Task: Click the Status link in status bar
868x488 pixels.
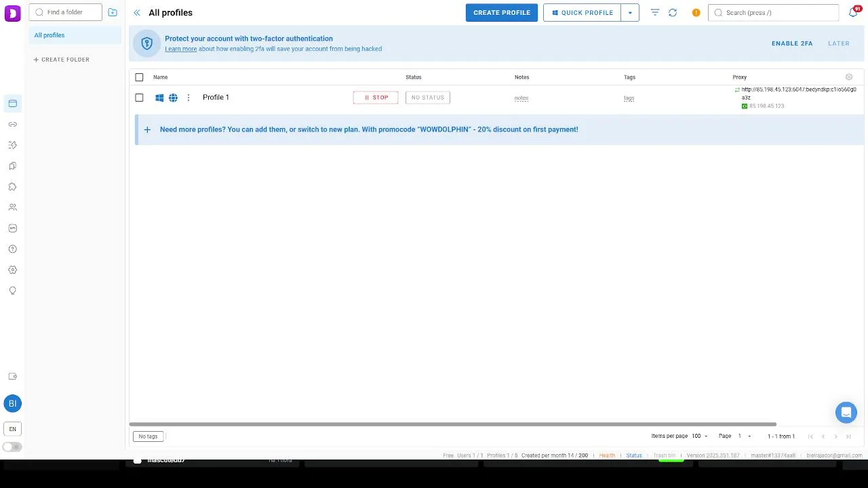Action: [634, 455]
